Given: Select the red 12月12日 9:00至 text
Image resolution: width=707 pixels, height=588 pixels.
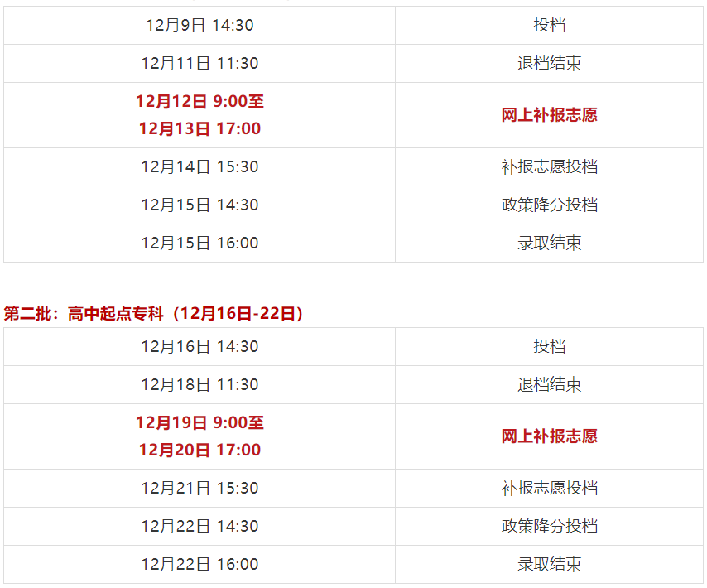Looking at the screenshot, I should pos(200,102).
